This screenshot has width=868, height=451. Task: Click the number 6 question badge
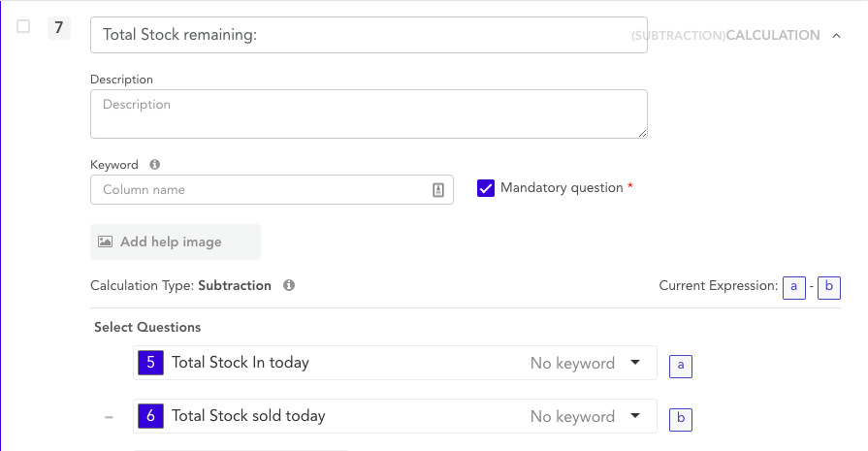pos(150,416)
